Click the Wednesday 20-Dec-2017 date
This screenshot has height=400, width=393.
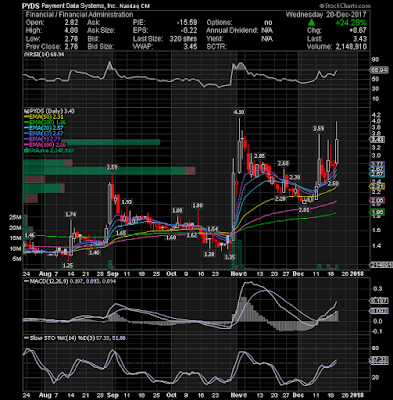point(326,15)
